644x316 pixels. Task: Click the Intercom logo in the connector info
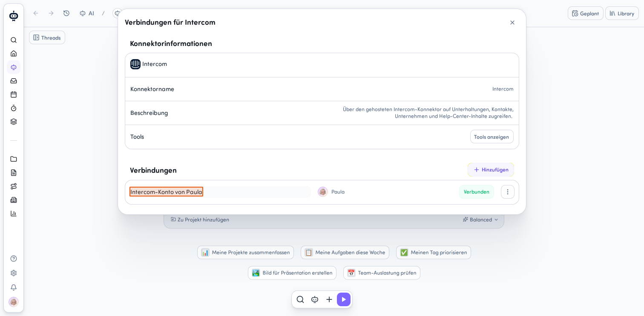[x=135, y=64]
